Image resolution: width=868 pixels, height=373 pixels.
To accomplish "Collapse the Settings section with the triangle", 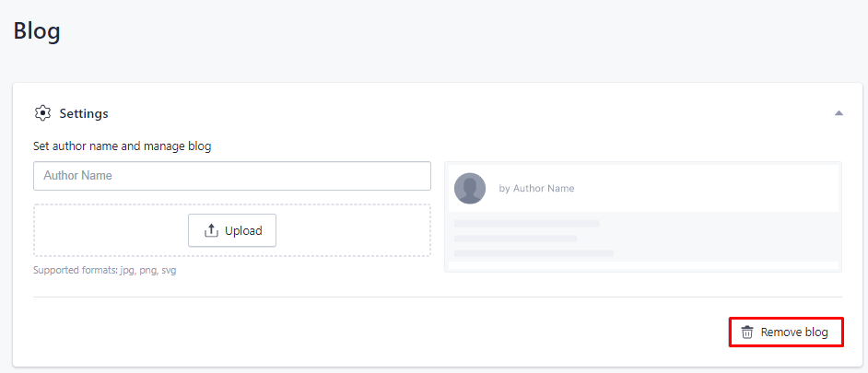I will coord(839,113).
